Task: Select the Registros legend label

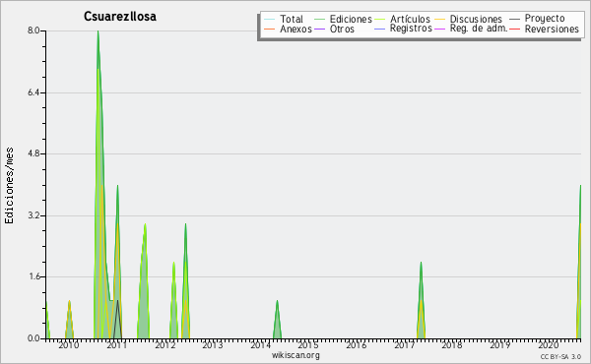Action: click(x=411, y=29)
